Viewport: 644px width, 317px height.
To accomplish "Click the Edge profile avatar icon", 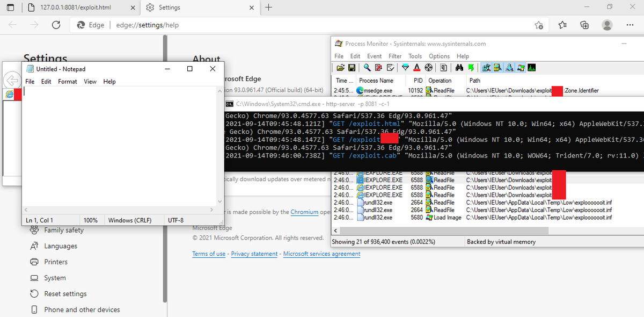I will [x=608, y=25].
